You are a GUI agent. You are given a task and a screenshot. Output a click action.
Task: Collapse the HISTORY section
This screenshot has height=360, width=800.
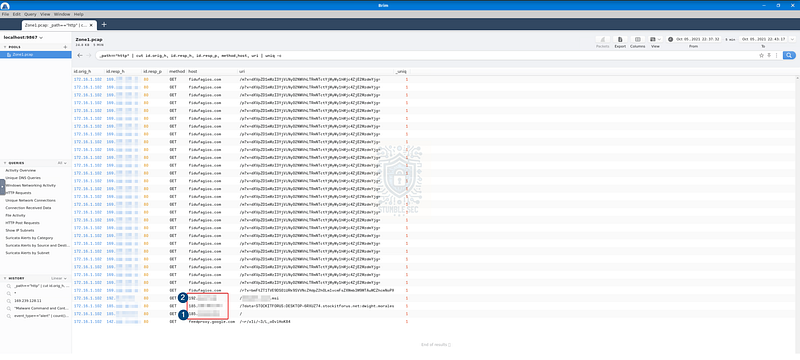click(6, 278)
